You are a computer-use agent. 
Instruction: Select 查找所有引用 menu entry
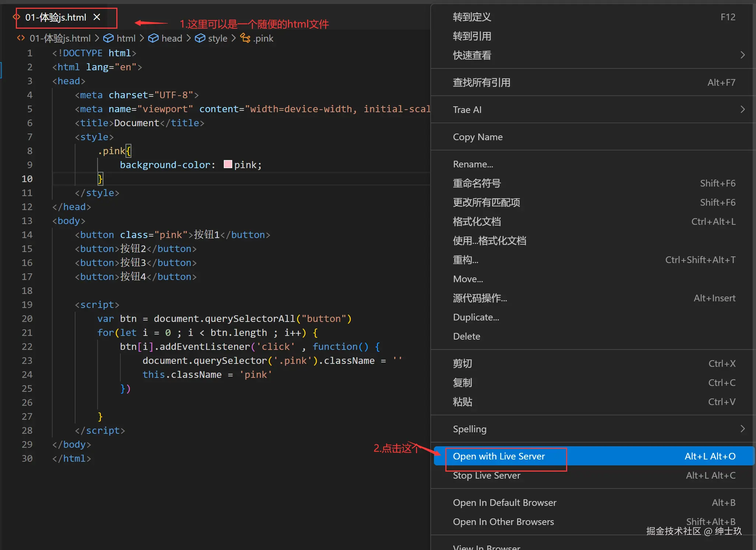(x=593, y=82)
